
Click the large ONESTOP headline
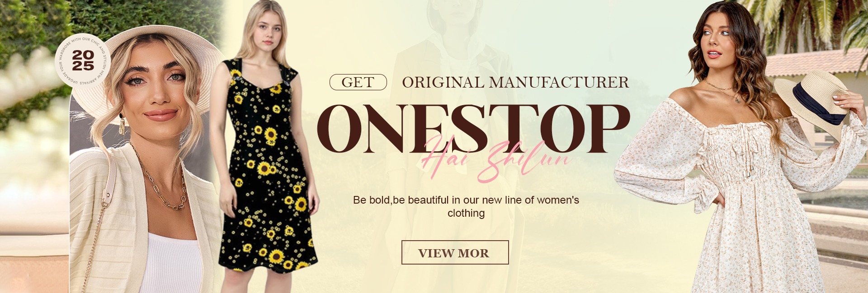pos(473,128)
